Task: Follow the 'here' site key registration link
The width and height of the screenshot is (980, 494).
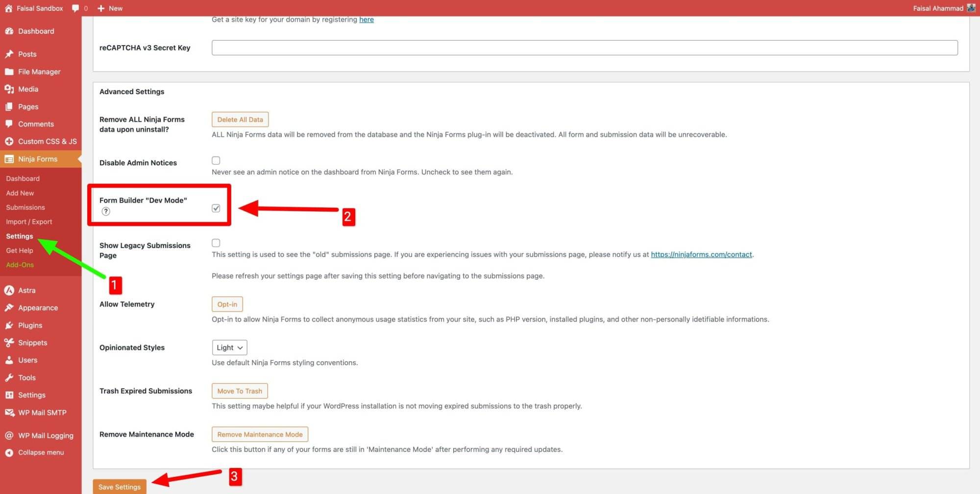Action: point(367,20)
